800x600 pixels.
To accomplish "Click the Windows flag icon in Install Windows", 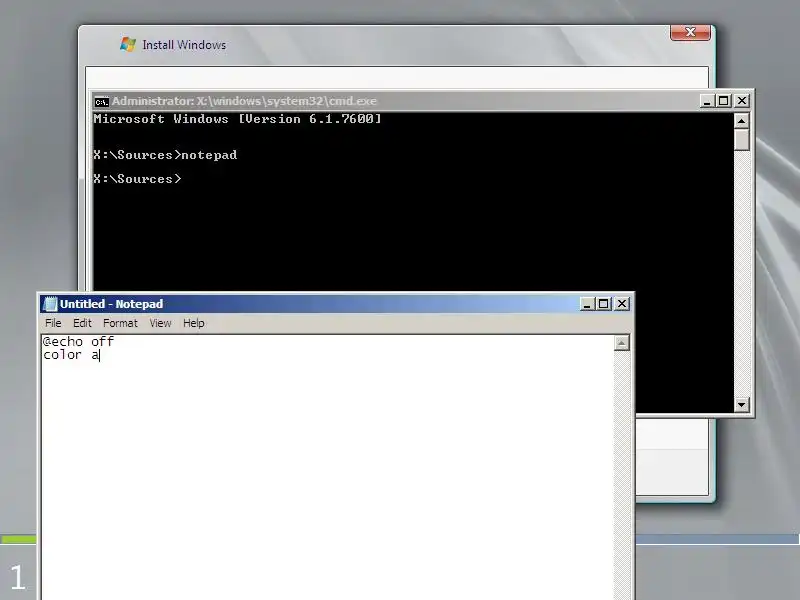I will (128, 44).
